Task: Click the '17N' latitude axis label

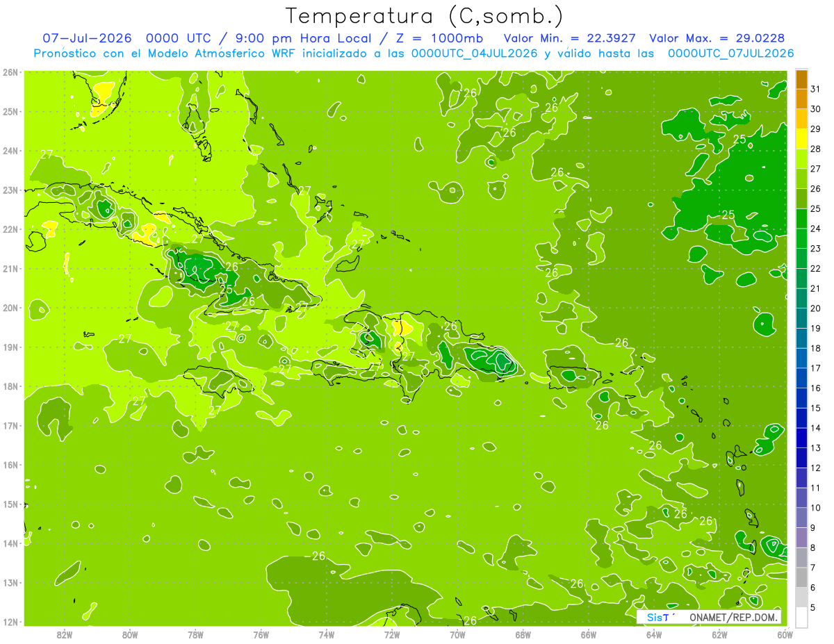Action: pyautogui.click(x=10, y=426)
